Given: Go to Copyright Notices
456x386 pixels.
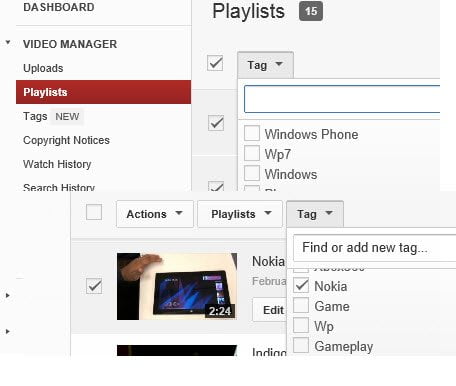Looking at the screenshot, I should coord(66,140).
